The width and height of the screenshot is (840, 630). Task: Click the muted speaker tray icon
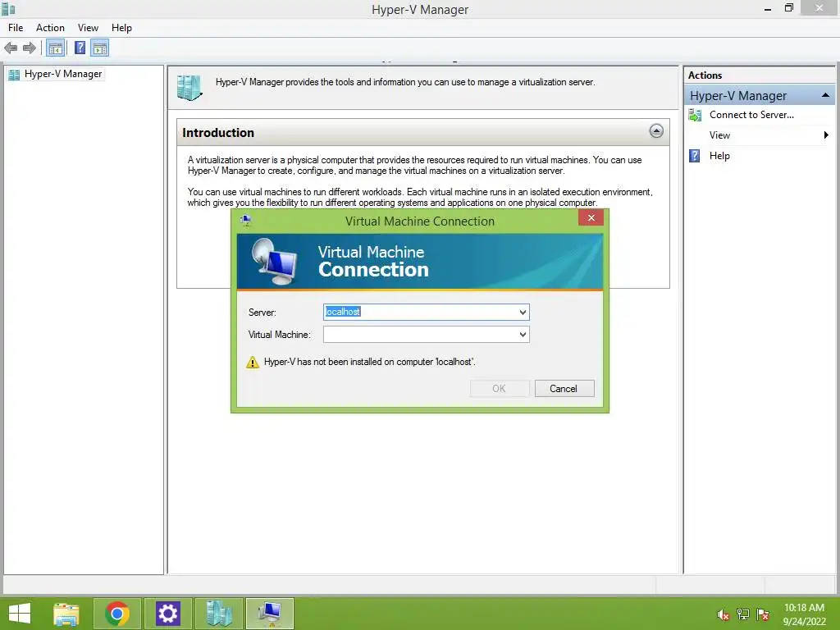pos(724,615)
